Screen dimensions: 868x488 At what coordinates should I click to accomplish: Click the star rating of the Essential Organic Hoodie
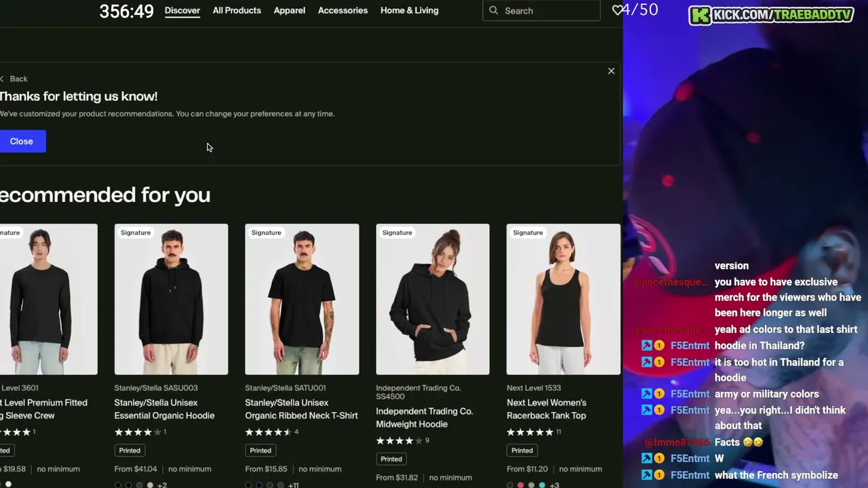pyautogui.click(x=139, y=432)
